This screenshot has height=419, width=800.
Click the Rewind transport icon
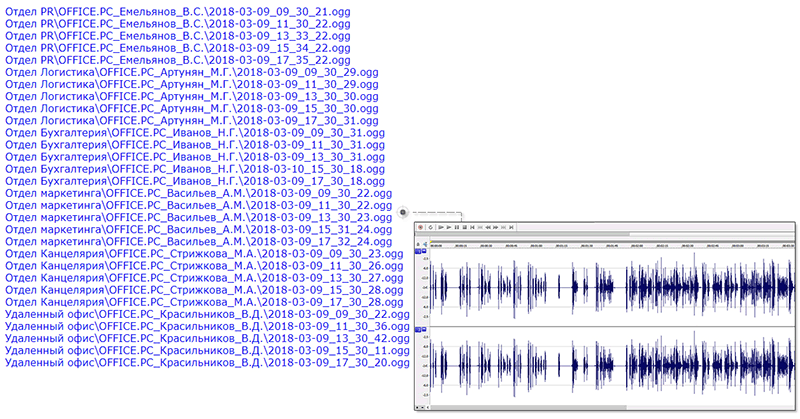[488, 228]
